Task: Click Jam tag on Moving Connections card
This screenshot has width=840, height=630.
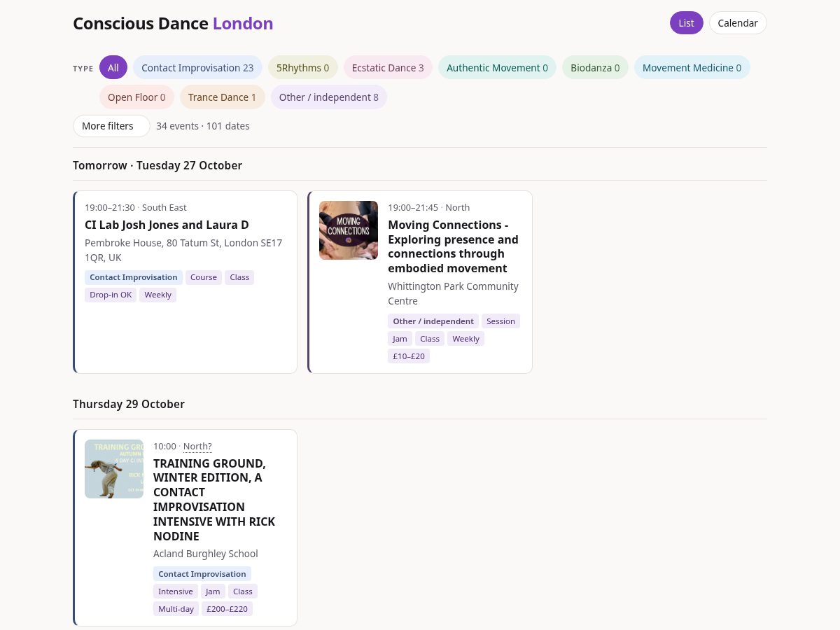Action: click(x=400, y=339)
